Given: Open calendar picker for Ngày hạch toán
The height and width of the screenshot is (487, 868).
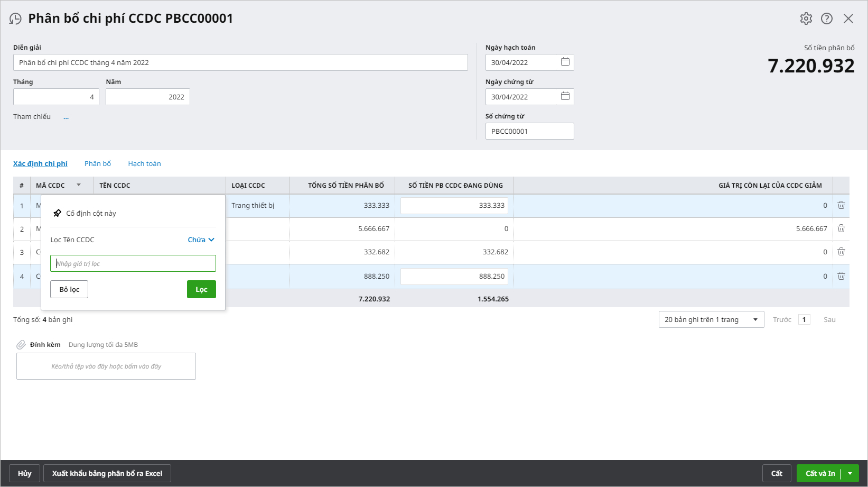Looking at the screenshot, I should pyautogui.click(x=565, y=62).
